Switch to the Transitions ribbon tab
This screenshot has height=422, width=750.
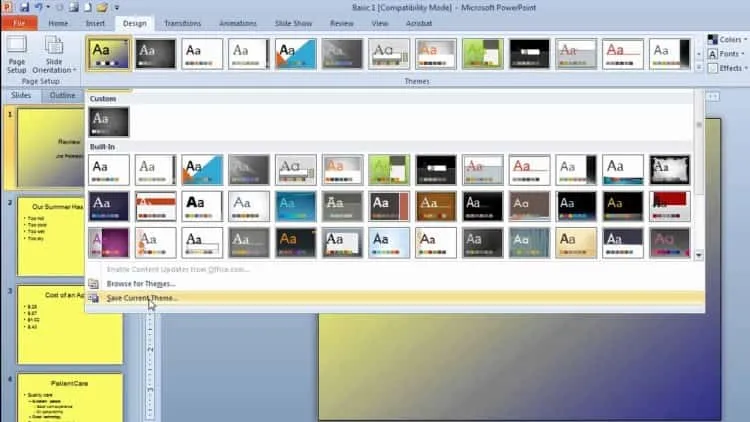(x=183, y=23)
